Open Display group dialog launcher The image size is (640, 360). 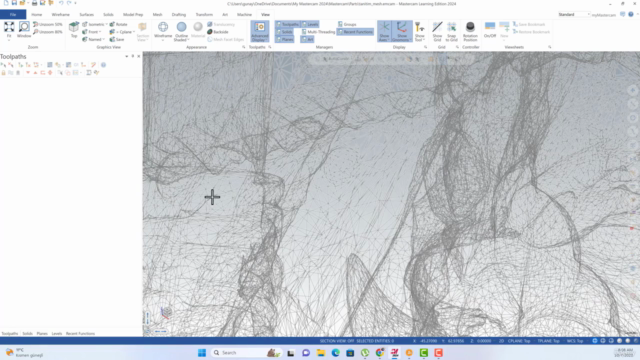pyautogui.click(x=425, y=47)
